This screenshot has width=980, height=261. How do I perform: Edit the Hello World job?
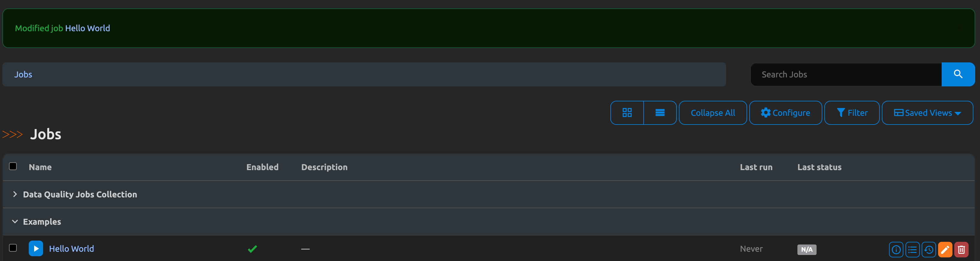click(x=945, y=250)
